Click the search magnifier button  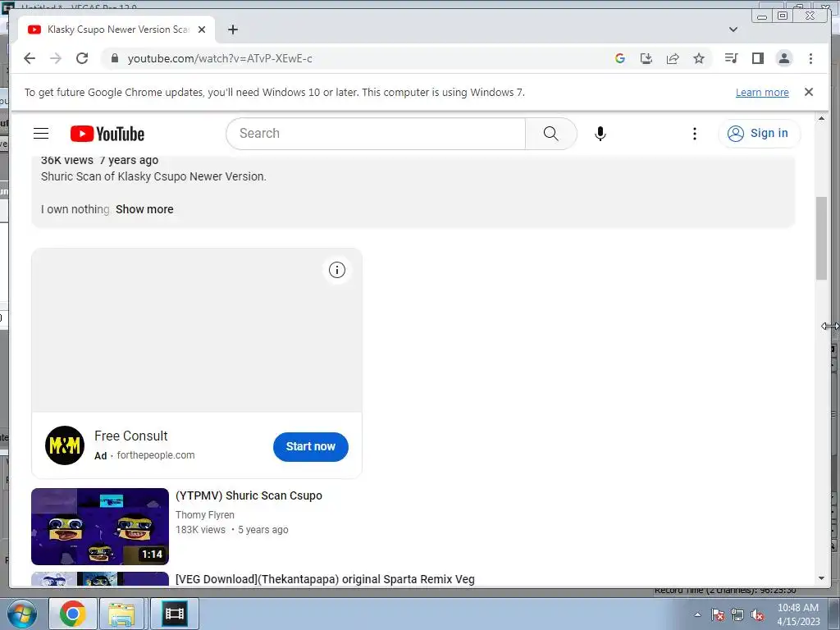(550, 134)
